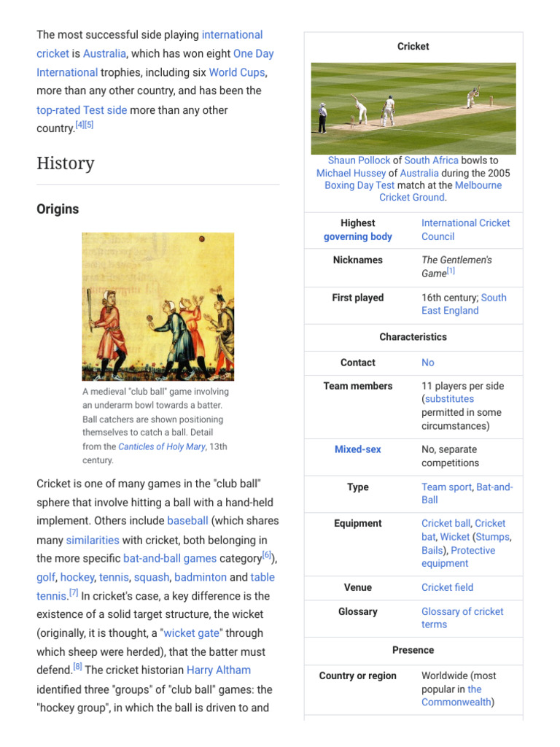Image resolution: width=560 pixels, height=747 pixels.
Task: Click the No link in Contact row
Action: pyautogui.click(x=427, y=363)
